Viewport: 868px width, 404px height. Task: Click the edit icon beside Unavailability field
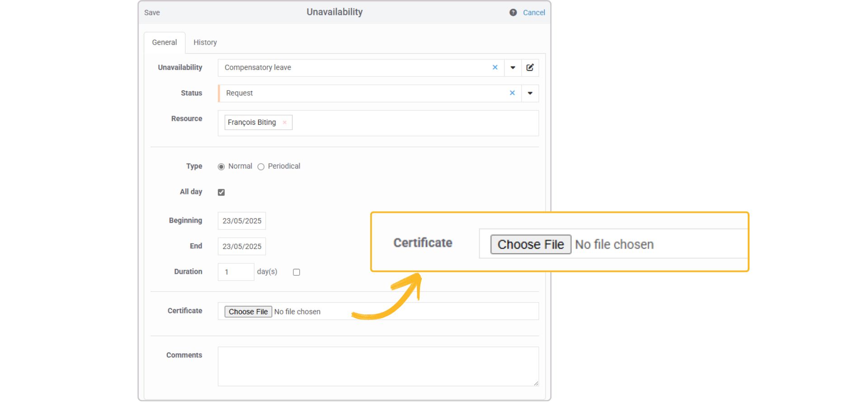click(x=530, y=68)
